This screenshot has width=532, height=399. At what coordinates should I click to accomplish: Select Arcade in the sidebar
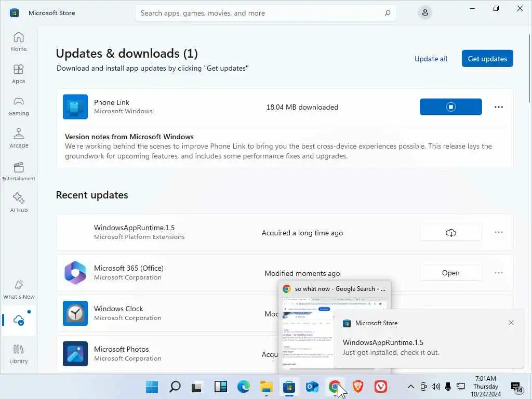pos(19,138)
